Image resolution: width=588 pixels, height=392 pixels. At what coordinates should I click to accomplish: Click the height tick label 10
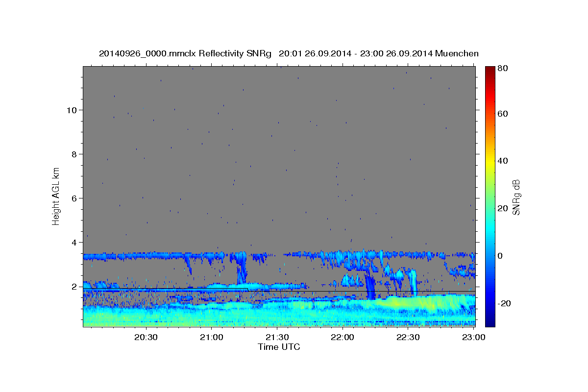tap(72, 110)
